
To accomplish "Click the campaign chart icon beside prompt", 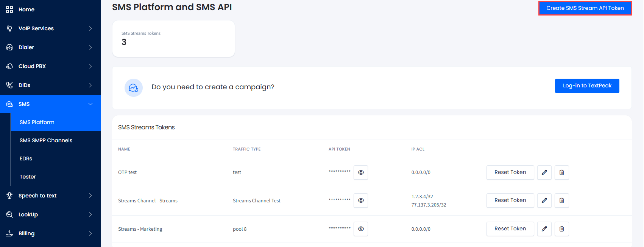I will pos(134,88).
